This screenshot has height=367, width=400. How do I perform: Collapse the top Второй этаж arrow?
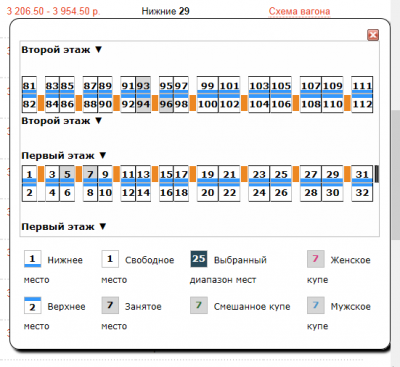tap(98, 49)
